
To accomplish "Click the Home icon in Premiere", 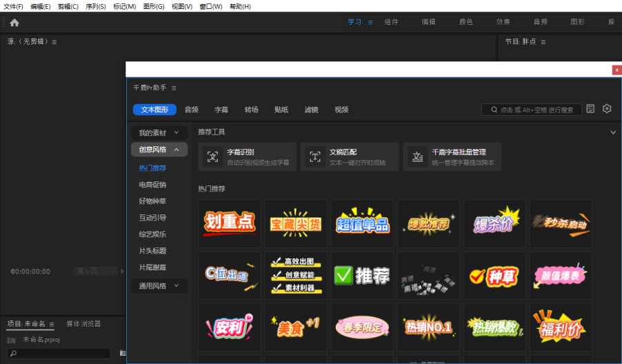I will pyautogui.click(x=14, y=22).
